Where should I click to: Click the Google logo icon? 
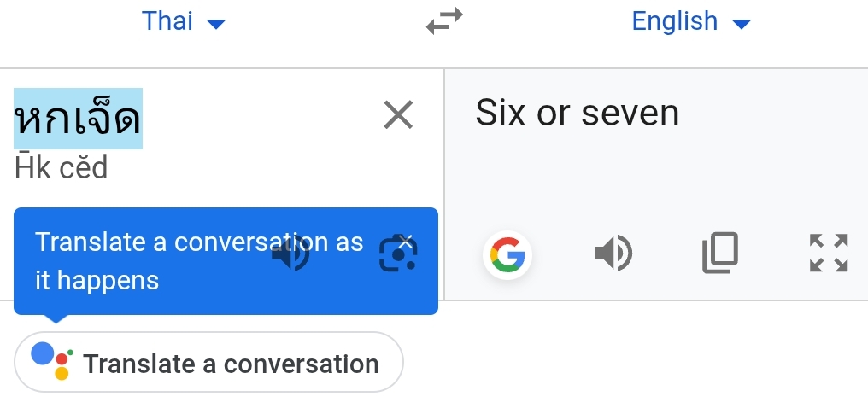(x=507, y=254)
